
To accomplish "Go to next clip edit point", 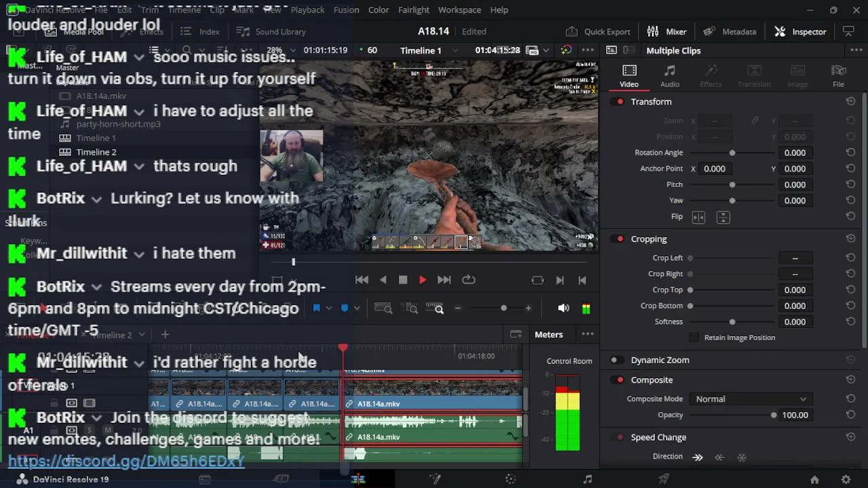I will pyautogui.click(x=559, y=280).
